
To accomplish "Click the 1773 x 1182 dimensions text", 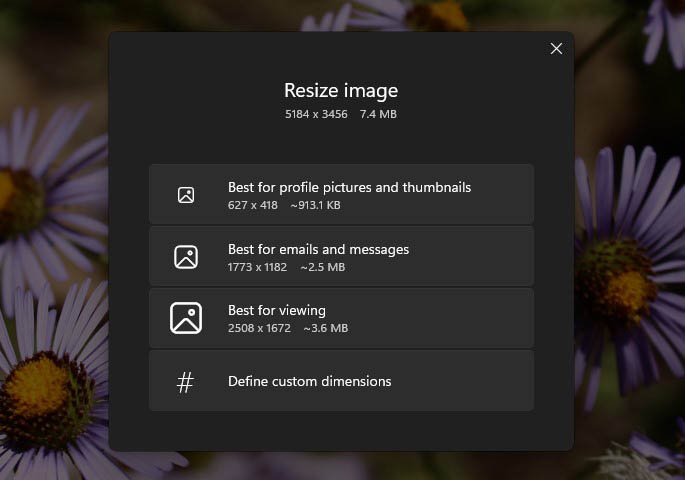I will click(257, 267).
